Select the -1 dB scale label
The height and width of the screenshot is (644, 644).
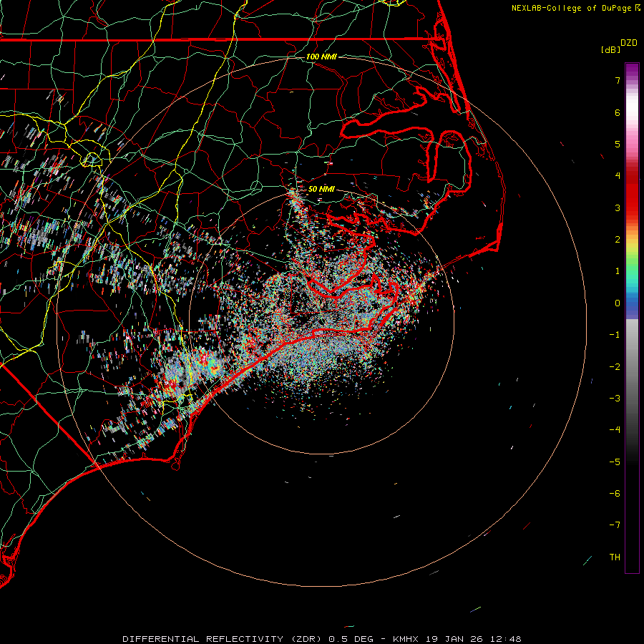[x=615, y=335]
